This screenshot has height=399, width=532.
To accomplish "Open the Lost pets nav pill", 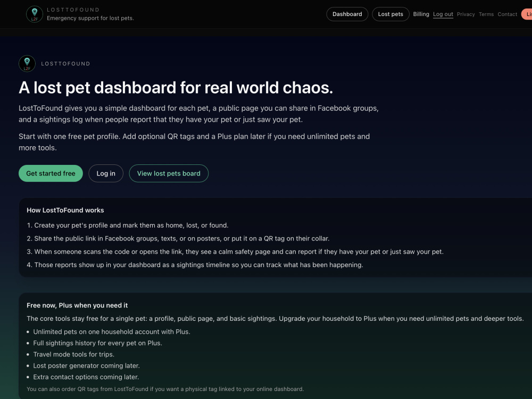I will point(390,14).
